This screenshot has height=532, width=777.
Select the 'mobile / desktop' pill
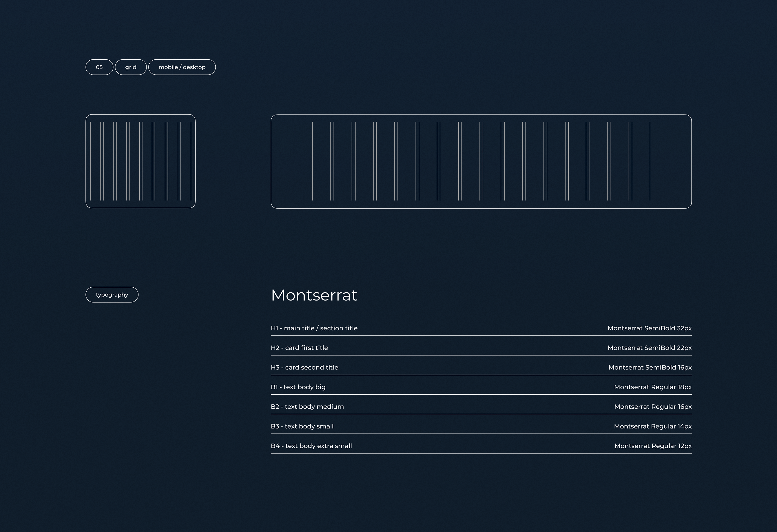pyautogui.click(x=182, y=67)
